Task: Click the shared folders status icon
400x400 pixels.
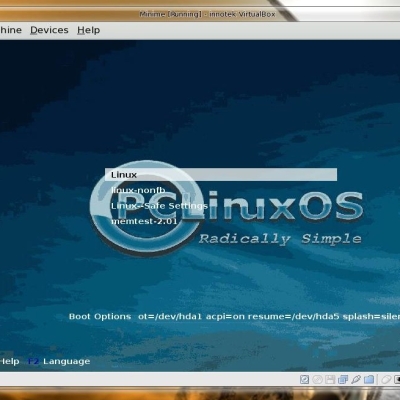Action: pos(369,379)
